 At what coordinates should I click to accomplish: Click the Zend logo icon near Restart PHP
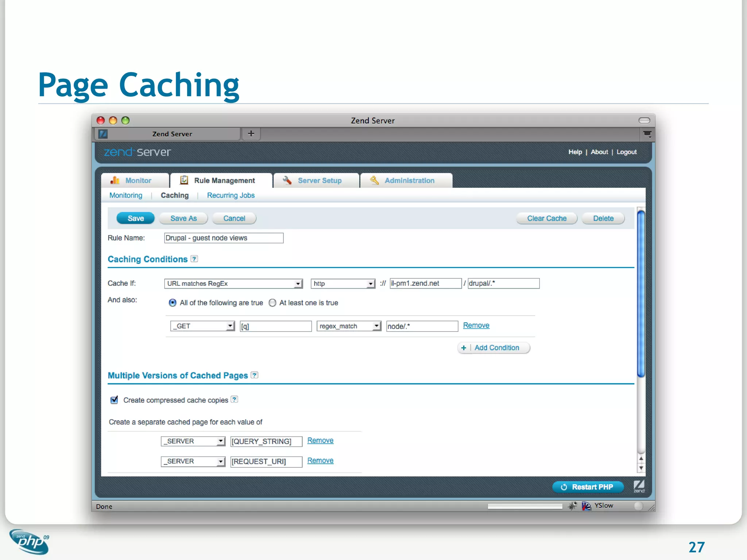tap(639, 486)
